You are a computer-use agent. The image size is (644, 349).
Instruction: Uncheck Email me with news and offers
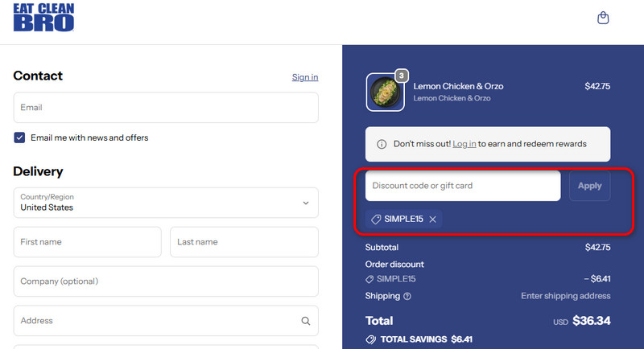click(20, 138)
